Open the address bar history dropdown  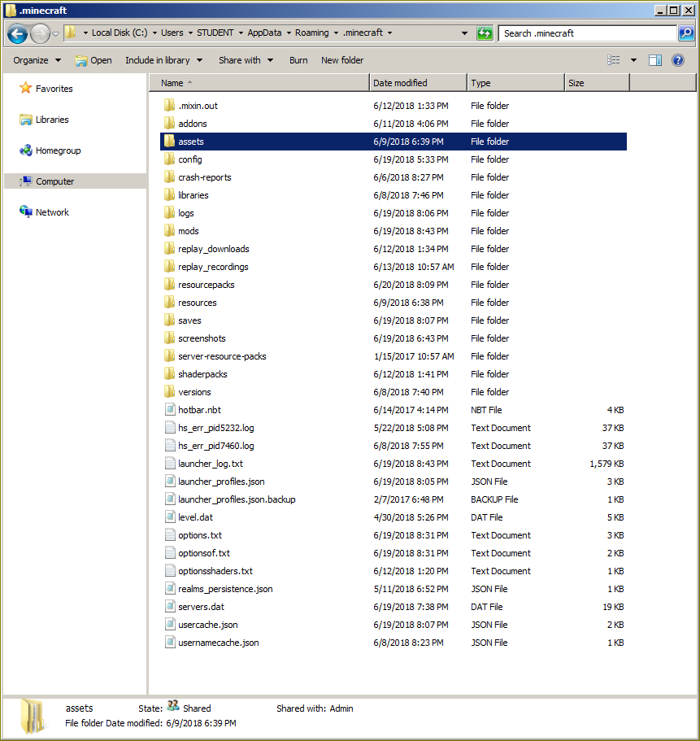(464, 33)
